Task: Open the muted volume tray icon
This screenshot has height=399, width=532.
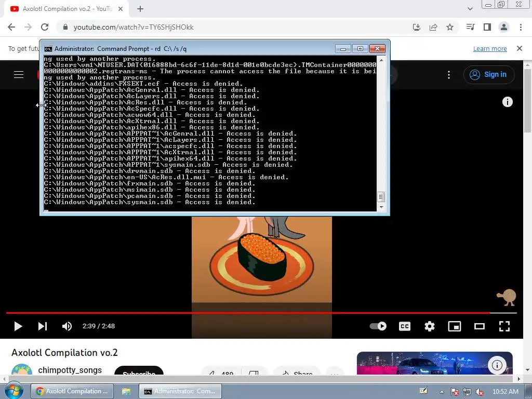Action: click(x=480, y=392)
